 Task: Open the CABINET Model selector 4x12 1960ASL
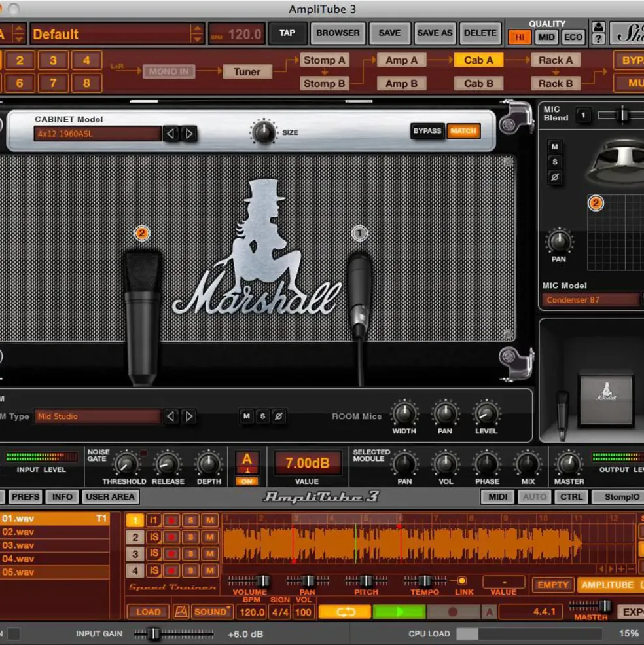(x=98, y=134)
